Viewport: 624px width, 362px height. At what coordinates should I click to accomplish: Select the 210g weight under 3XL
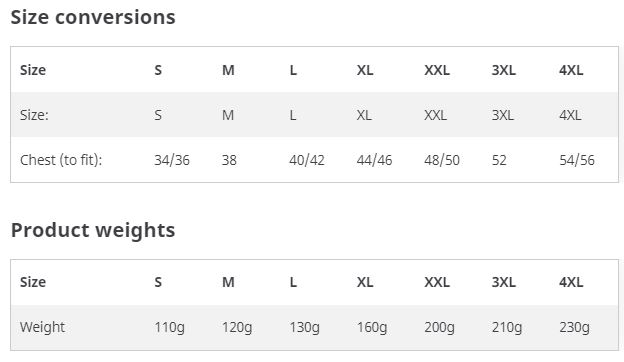(507, 327)
